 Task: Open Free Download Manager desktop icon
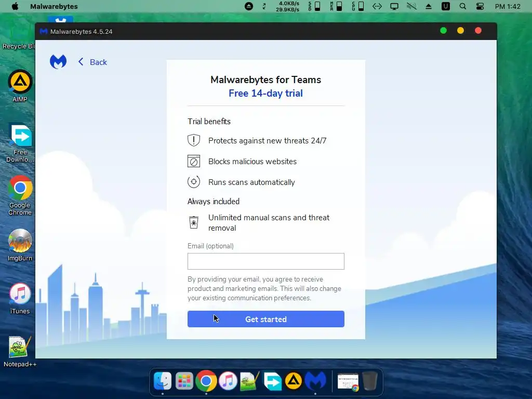tap(20, 143)
